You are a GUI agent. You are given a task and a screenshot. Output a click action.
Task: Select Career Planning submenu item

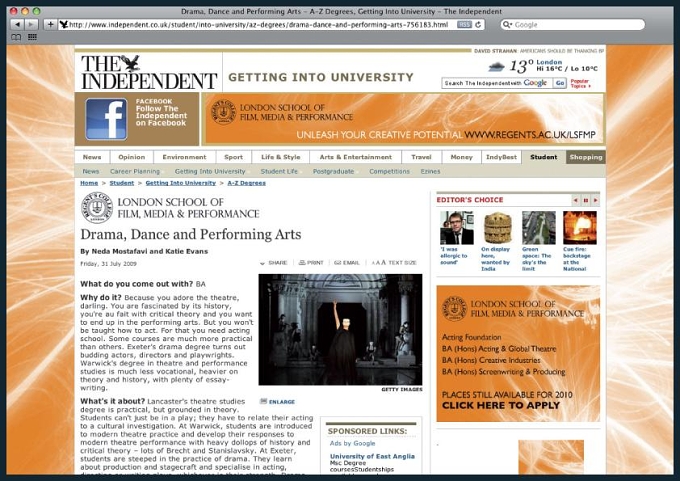[135, 171]
